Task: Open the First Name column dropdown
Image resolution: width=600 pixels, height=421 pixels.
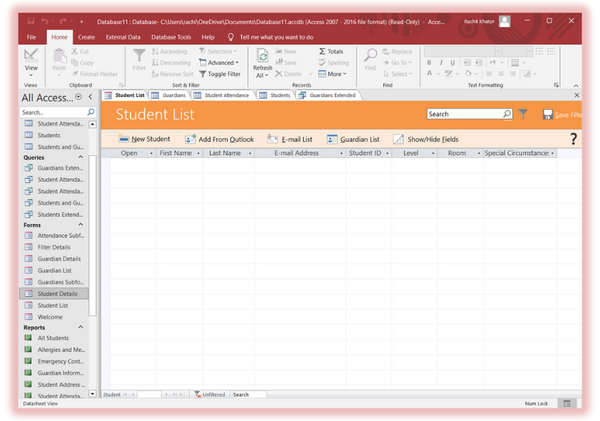Action: pyautogui.click(x=198, y=153)
